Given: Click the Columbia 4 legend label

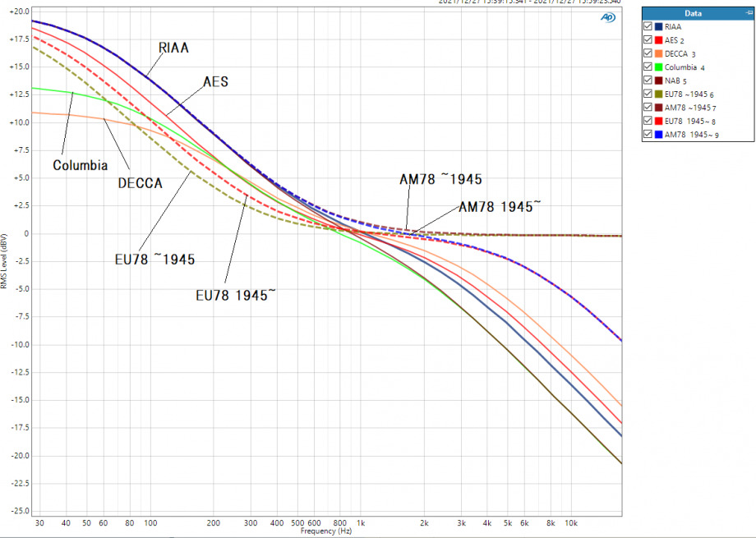Looking at the screenshot, I should point(685,67).
